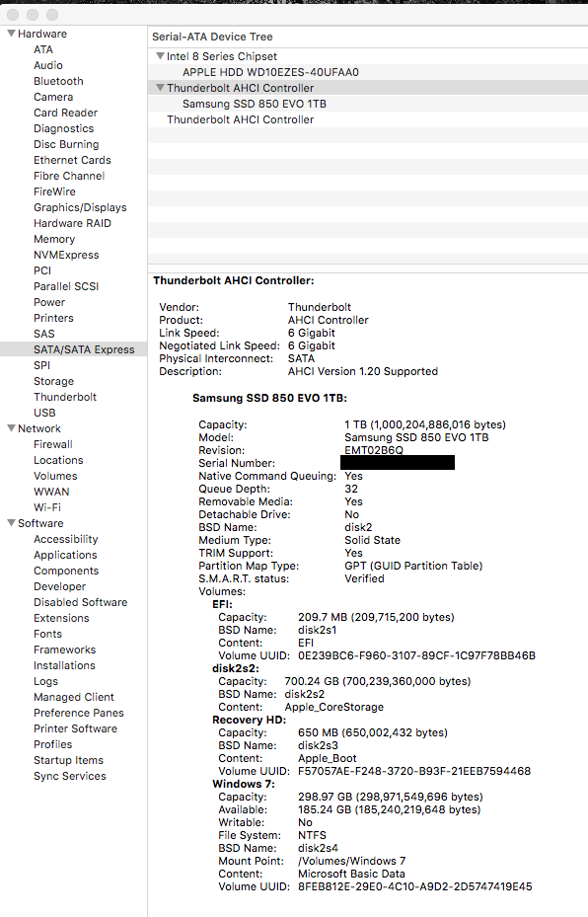
Task: Select Storage in sidebar
Action: 54,381
